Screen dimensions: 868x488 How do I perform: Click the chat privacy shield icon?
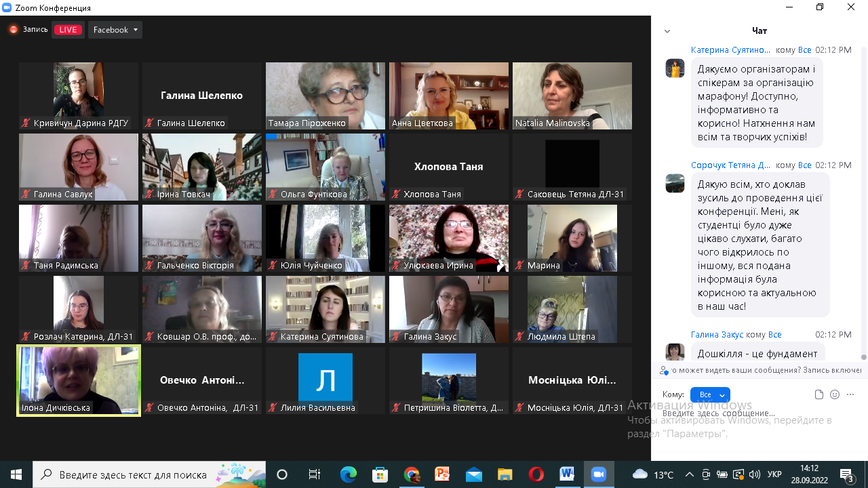click(x=664, y=370)
